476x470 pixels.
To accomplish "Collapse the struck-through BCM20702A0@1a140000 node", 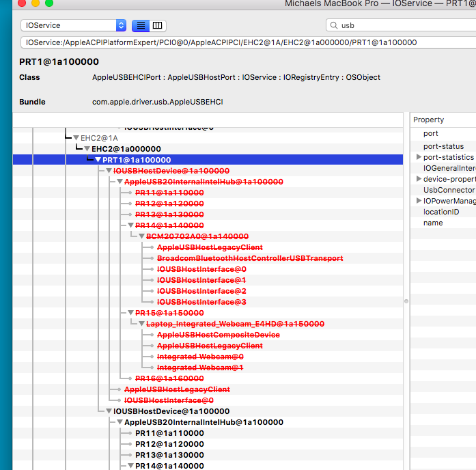I will pos(142,236).
